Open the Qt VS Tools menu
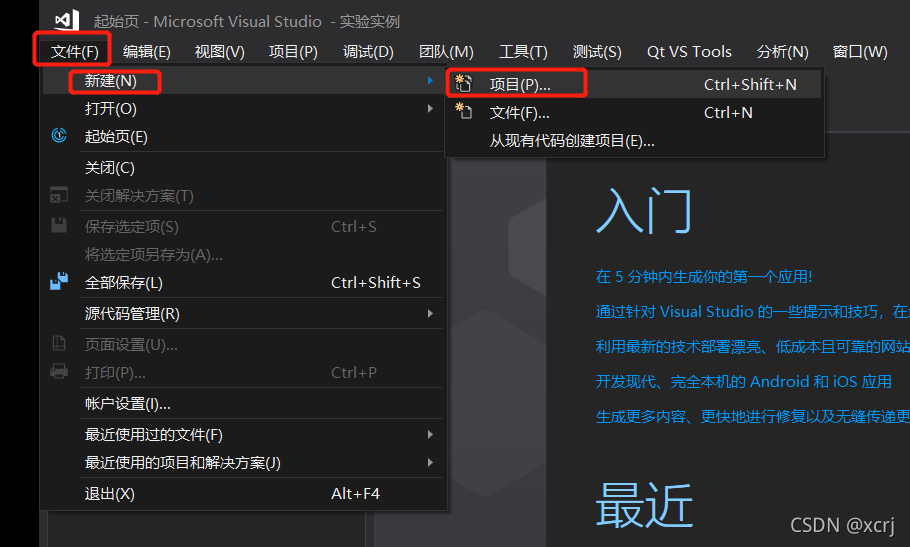910x547 pixels. pyautogui.click(x=689, y=52)
